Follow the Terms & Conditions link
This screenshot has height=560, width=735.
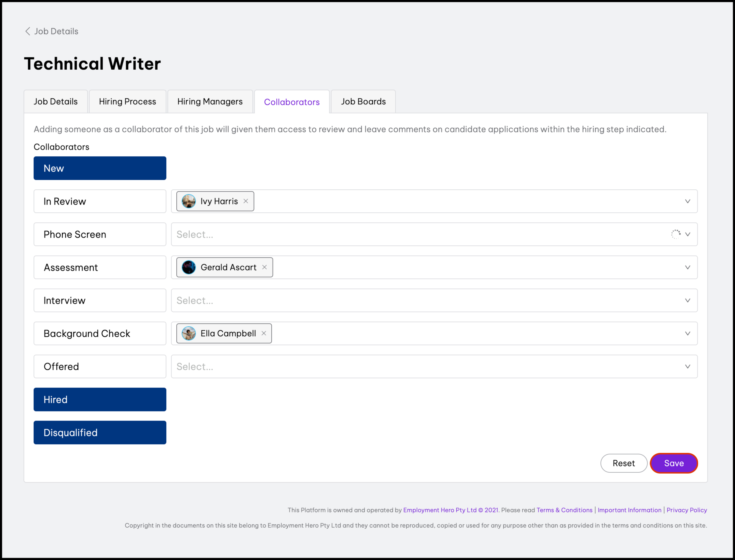pos(565,510)
